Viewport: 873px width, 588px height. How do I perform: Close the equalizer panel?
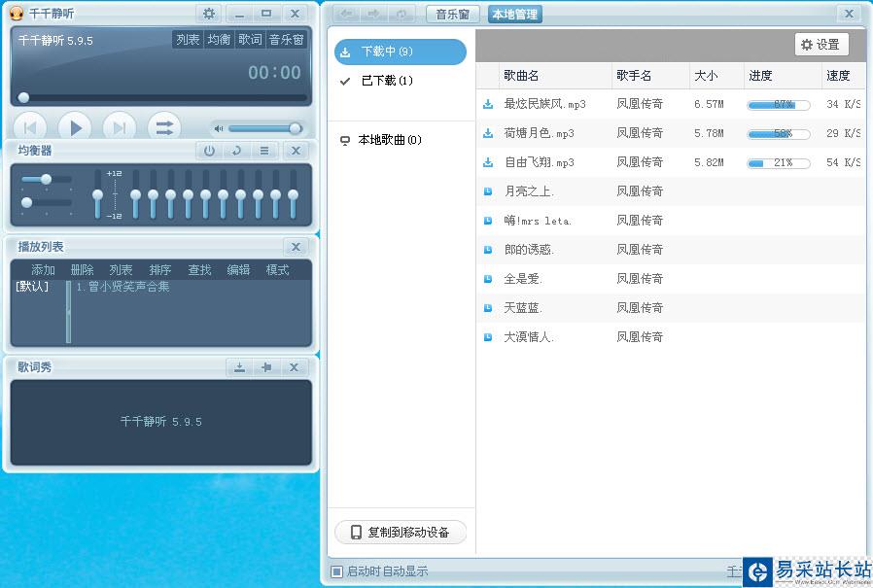(297, 151)
